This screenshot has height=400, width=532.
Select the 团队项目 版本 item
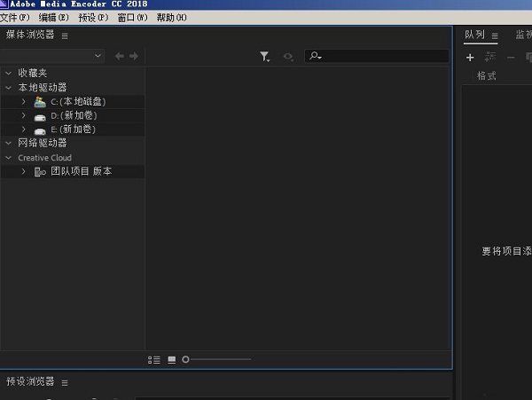[x=81, y=171]
